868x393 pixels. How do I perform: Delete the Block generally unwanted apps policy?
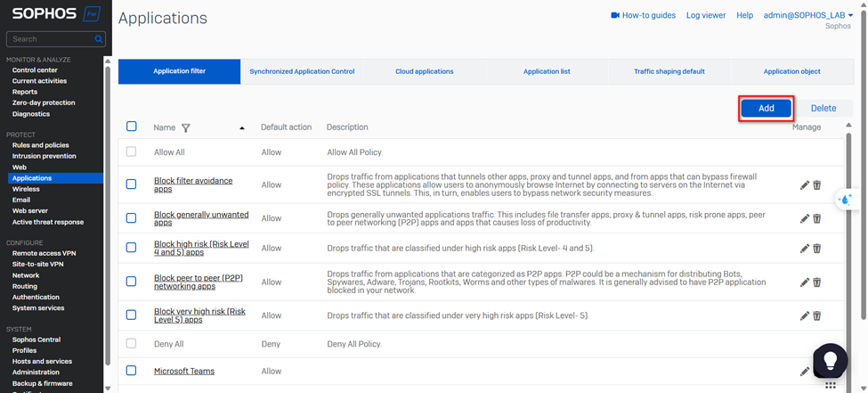(x=817, y=219)
